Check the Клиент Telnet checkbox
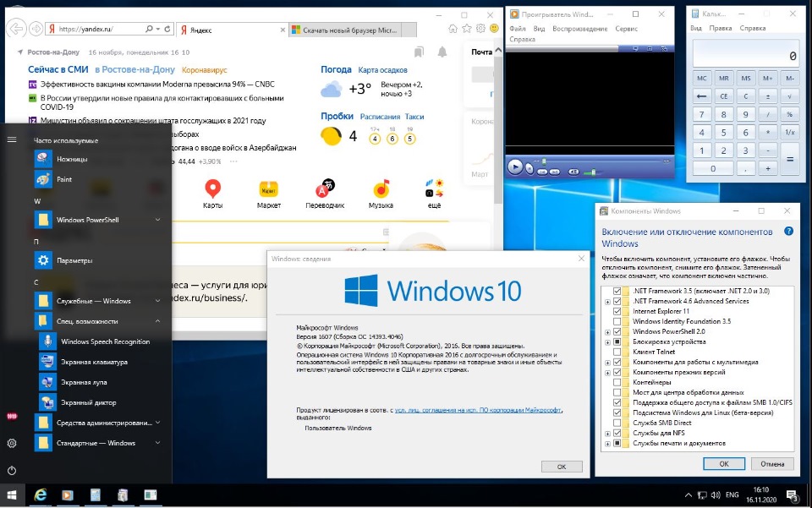 click(617, 352)
